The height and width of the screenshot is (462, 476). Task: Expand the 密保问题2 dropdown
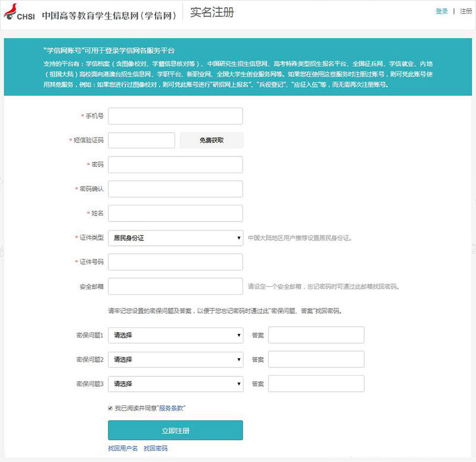click(x=176, y=360)
